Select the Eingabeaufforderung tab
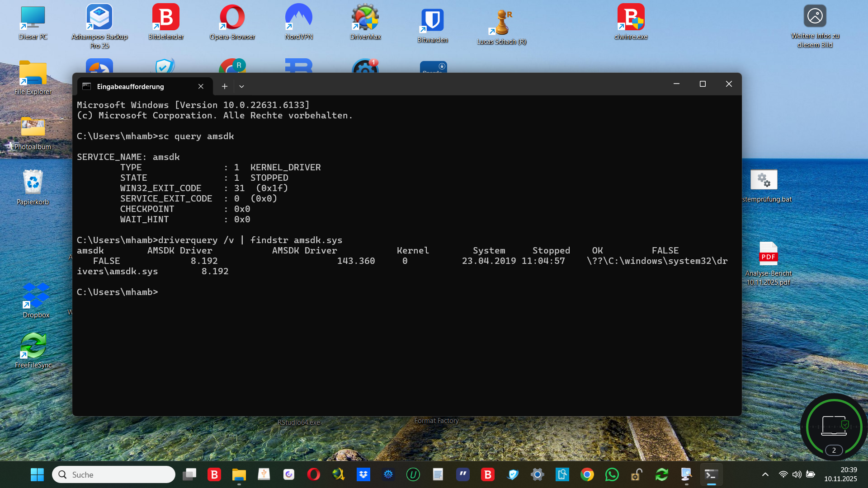The image size is (868, 488). [x=131, y=86]
